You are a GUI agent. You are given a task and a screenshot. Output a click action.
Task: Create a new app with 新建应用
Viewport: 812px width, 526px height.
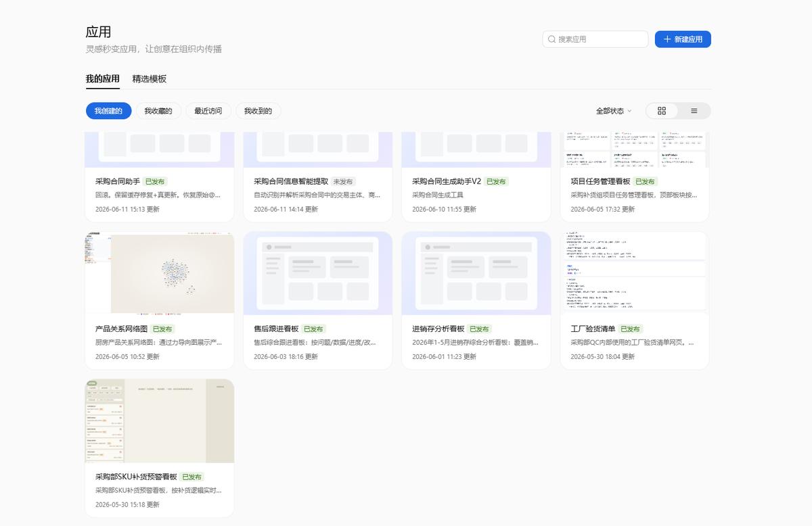[683, 39]
